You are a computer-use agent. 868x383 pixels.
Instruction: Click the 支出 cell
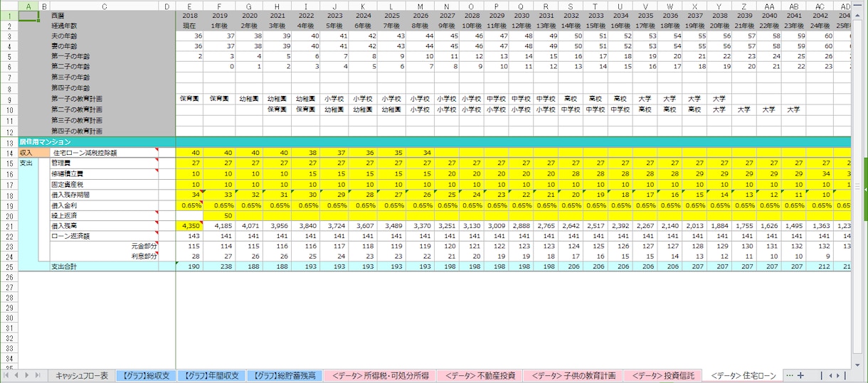point(28,163)
